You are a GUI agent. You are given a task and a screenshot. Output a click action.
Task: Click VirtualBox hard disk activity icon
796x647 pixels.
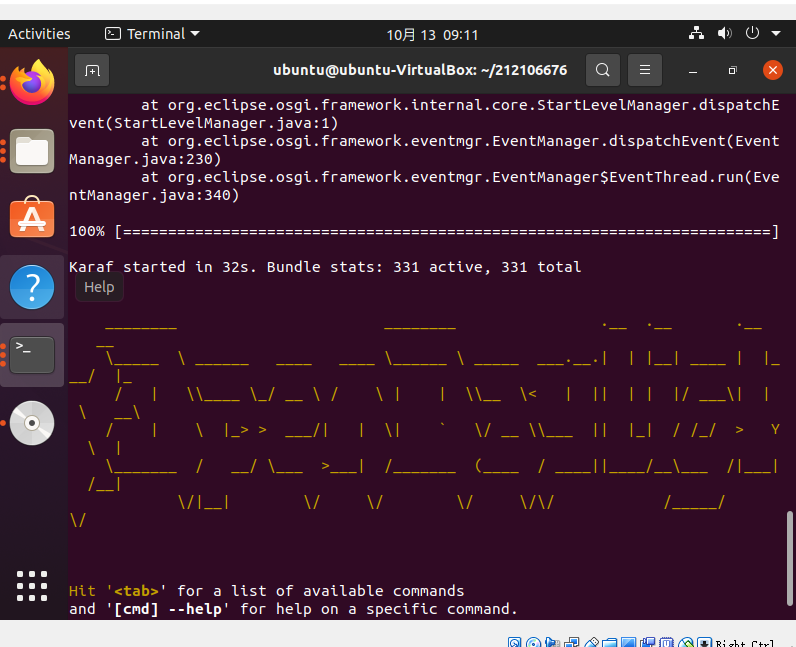pyautogui.click(x=514, y=642)
